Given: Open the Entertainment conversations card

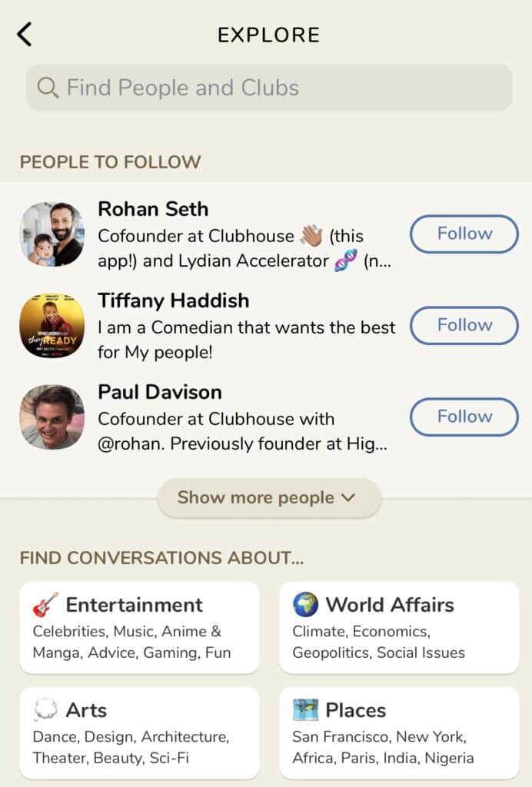Looking at the screenshot, I should click(x=139, y=627).
